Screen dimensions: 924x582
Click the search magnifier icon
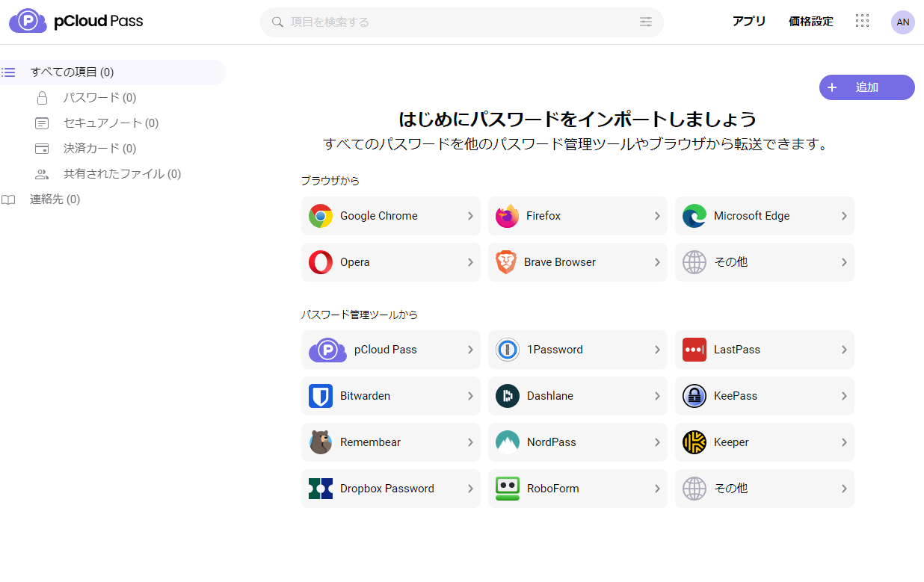[277, 22]
